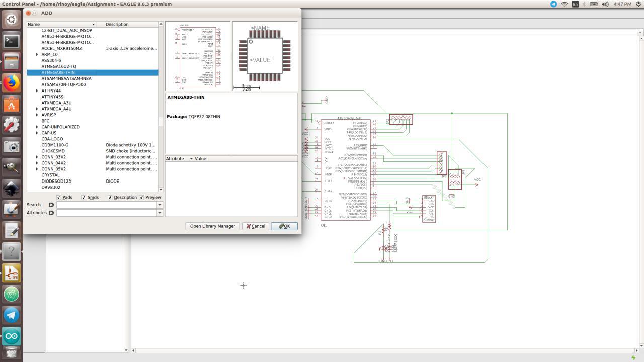Open Ubuntu dash search icon
Viewport: 644px width, 362px height.
(11, 20)
